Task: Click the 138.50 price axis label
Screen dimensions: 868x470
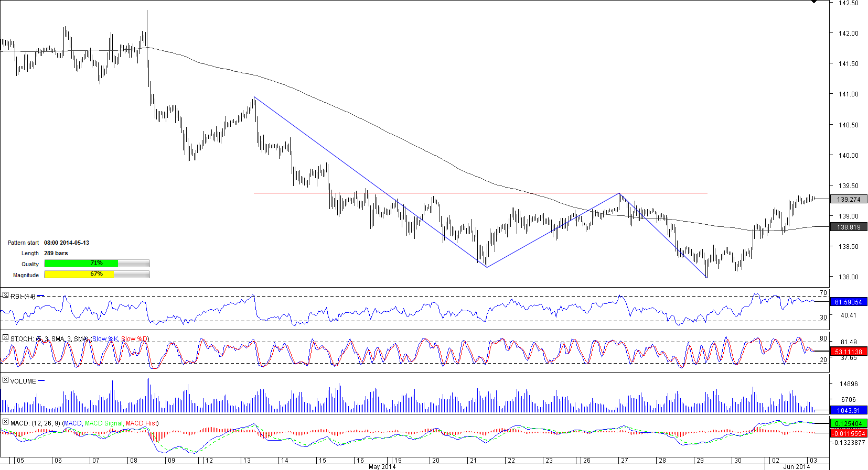Action: tap(848, 246)
